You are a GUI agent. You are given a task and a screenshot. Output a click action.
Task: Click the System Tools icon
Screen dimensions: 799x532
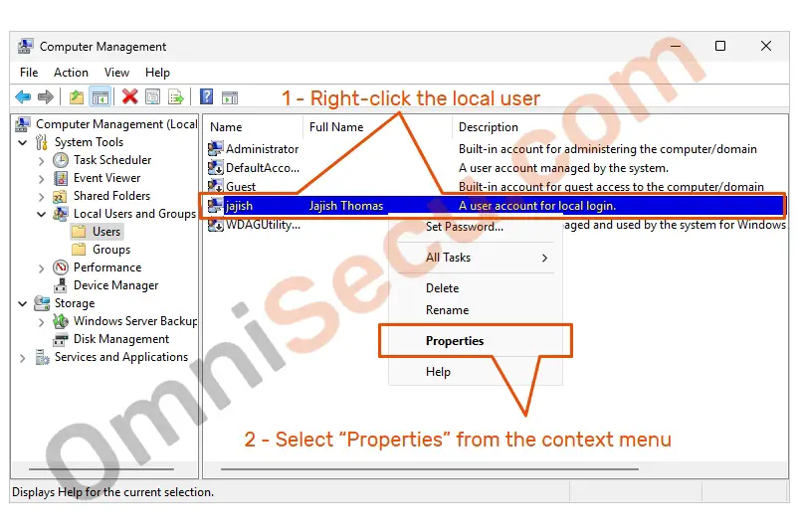pos(42,142)
